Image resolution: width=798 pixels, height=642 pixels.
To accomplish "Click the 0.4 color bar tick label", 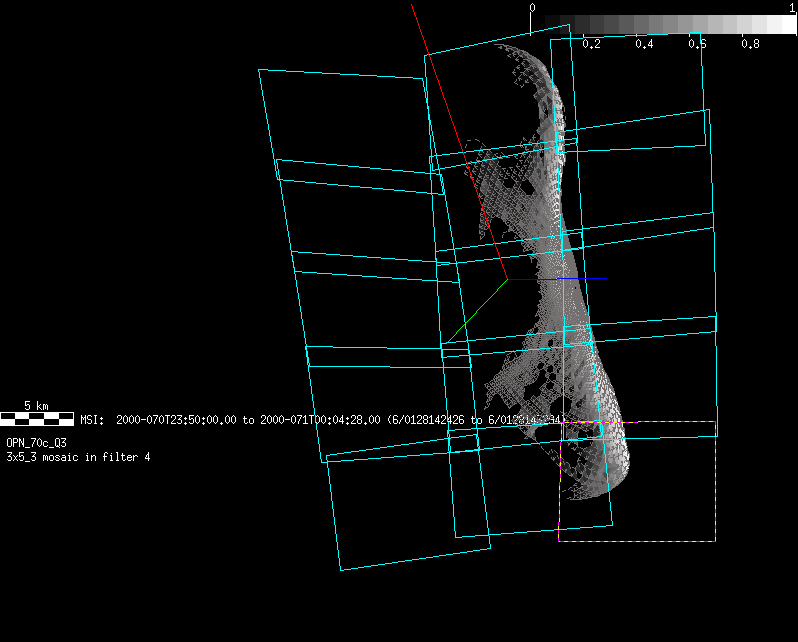I will (x=644, y=45).
